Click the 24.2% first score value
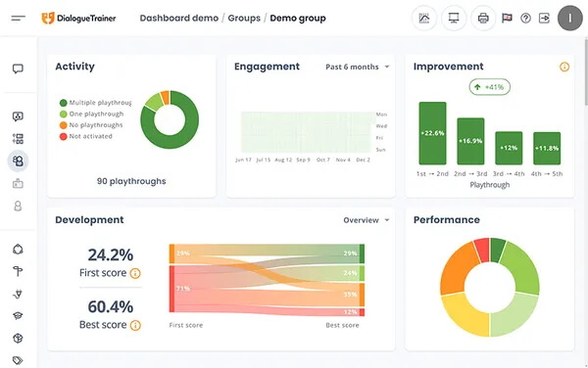The height and width of the screenshot is (368, 588). click(110, 254)
